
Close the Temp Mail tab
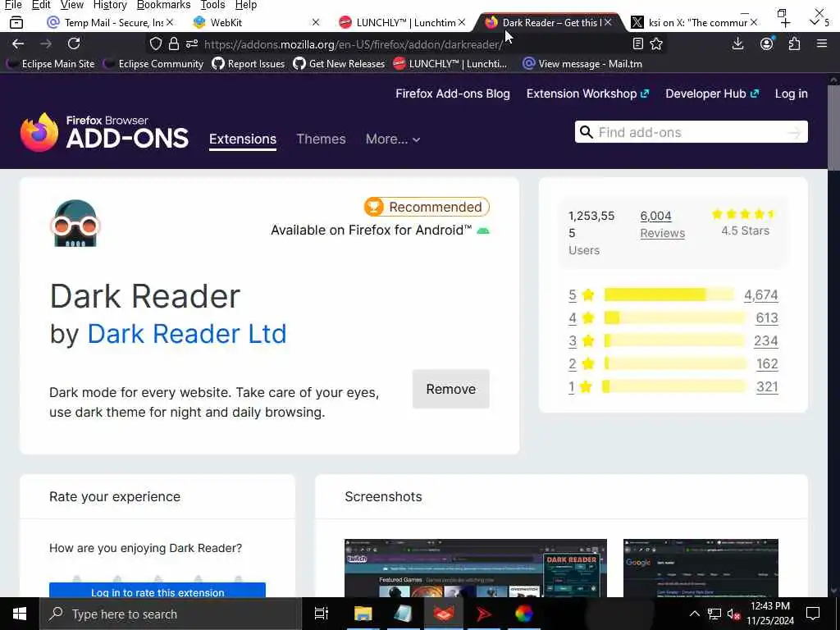click(170, 22)
